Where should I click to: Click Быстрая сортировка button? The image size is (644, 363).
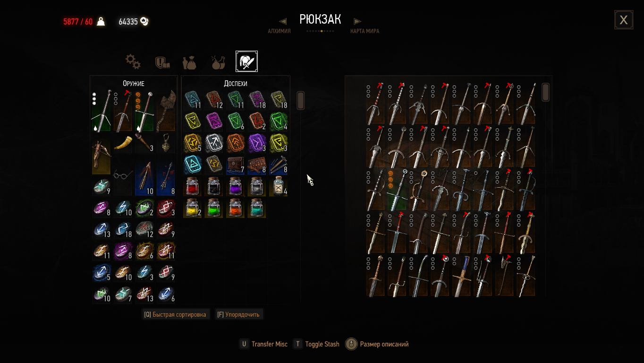click(176, 314)
